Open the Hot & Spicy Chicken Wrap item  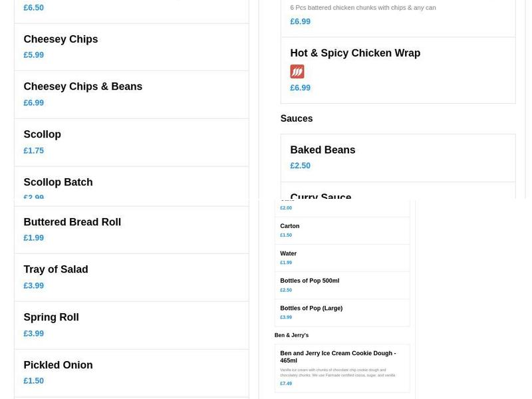pyautogui.click(x=355, y=53)
